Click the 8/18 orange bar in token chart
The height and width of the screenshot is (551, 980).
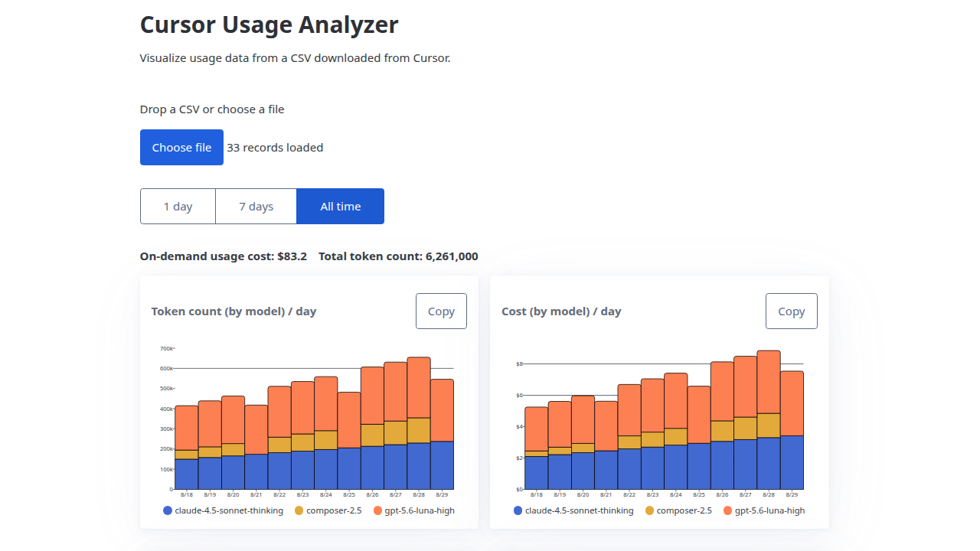click(x=187, y=428)
